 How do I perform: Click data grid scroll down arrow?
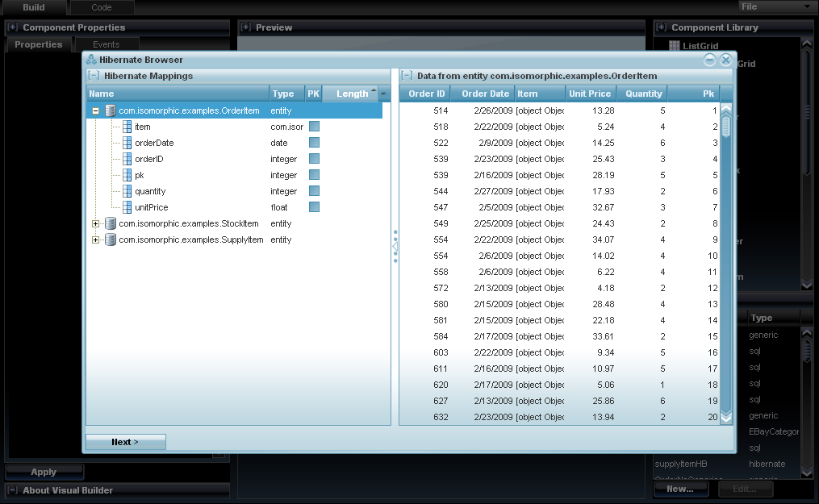click(726, 419)
